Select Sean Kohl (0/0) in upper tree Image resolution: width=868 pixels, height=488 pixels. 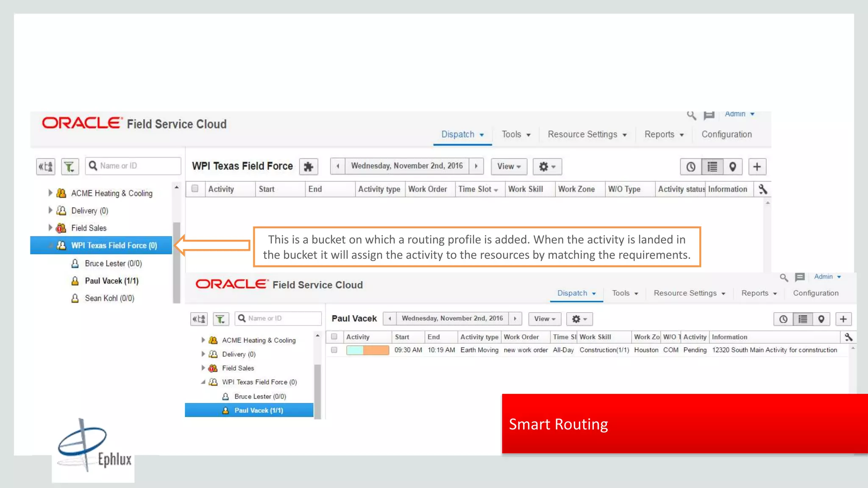[x=109, y=298]
